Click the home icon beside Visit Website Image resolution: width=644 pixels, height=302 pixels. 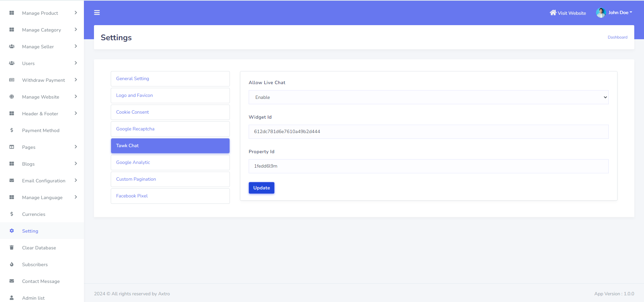tap(553, 13)
